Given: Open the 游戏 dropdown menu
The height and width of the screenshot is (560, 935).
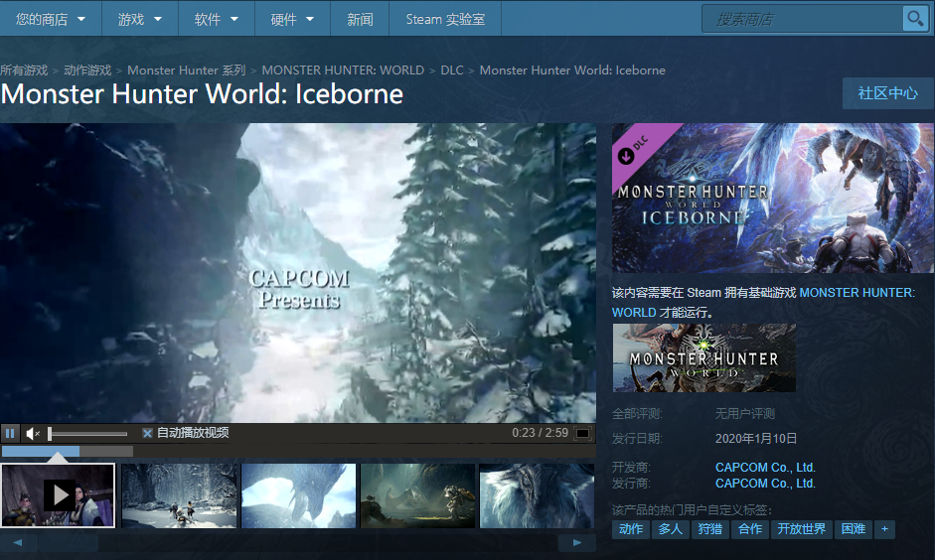Looking at the screenshot, I should pos(140,19).
